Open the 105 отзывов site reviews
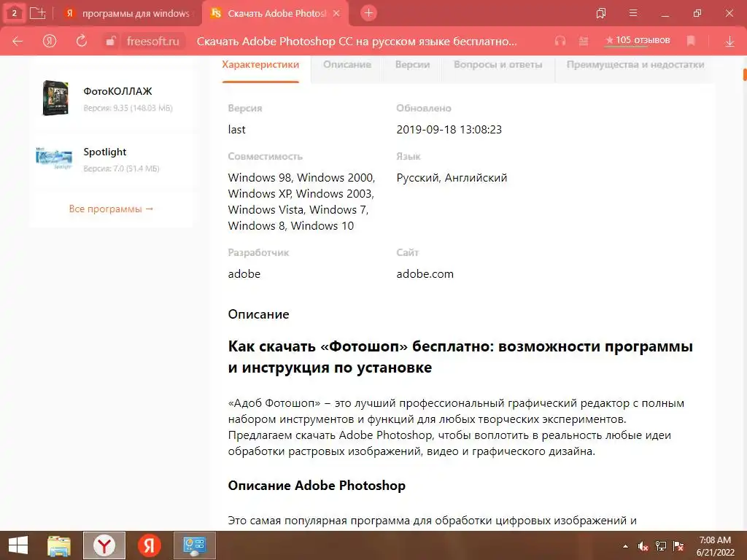This screenshot has height=560, width=747. click(x=638, y=41)
